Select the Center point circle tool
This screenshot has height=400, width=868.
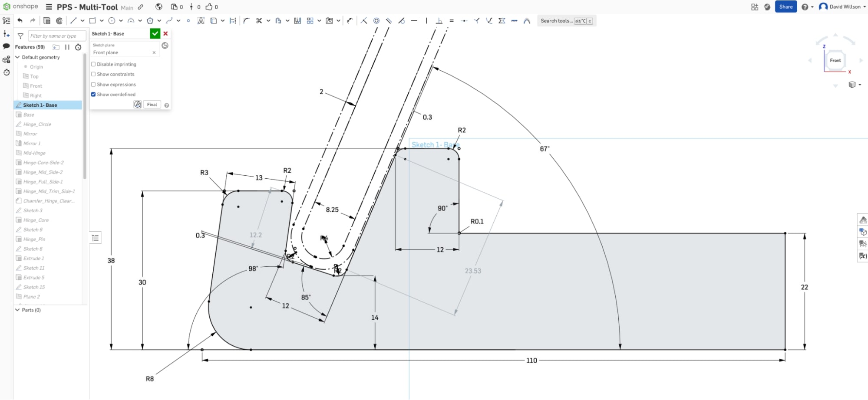pos(112,20)
